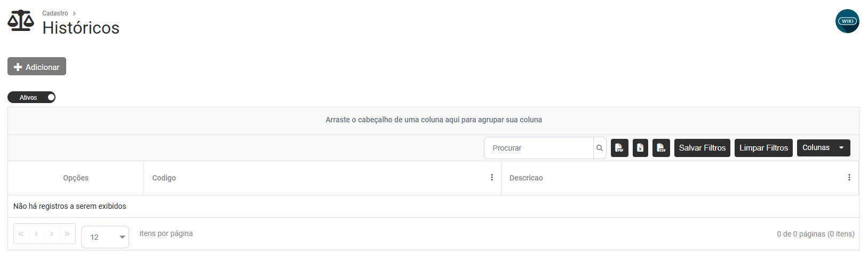The width and height of the screenshot is (868, 267).
Task: Sort by the Descricao column header
Action: point(526,178)
